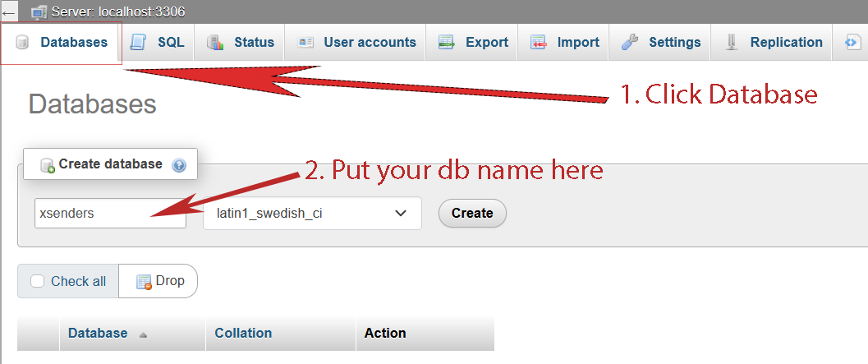Click the SQL tab icon
The image size is (868, 364).
pos(139,43)
